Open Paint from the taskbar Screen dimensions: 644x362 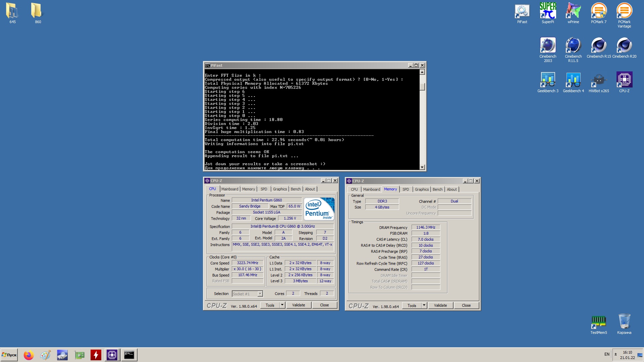pyautogui.click(x=46, y=355)
